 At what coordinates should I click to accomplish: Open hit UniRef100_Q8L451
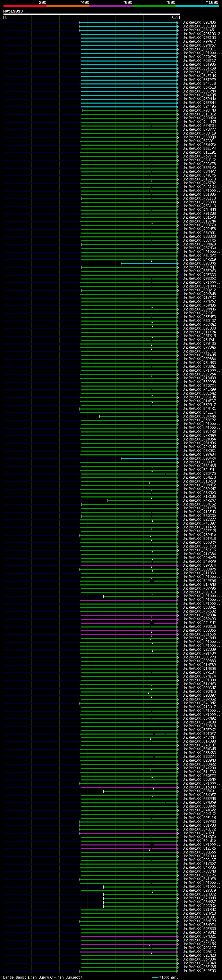pyautogui.click(x=199, y=31)
